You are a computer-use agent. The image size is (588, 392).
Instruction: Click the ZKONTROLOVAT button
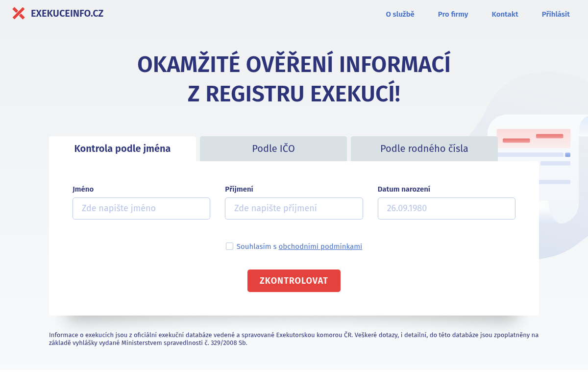(294, 281)
